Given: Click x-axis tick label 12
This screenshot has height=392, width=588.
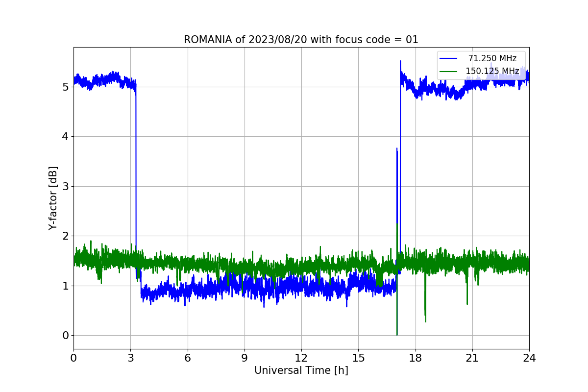Looking at the screenshot, I should [301, 358].
